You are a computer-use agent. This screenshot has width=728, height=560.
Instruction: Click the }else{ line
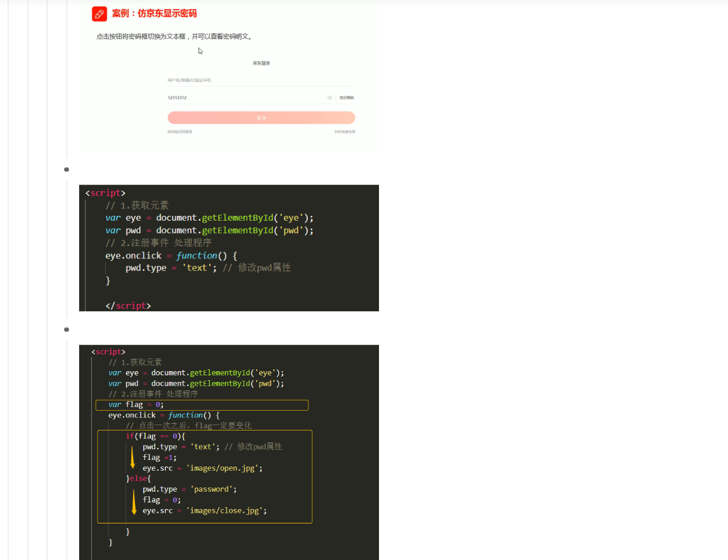coord(138,478)
